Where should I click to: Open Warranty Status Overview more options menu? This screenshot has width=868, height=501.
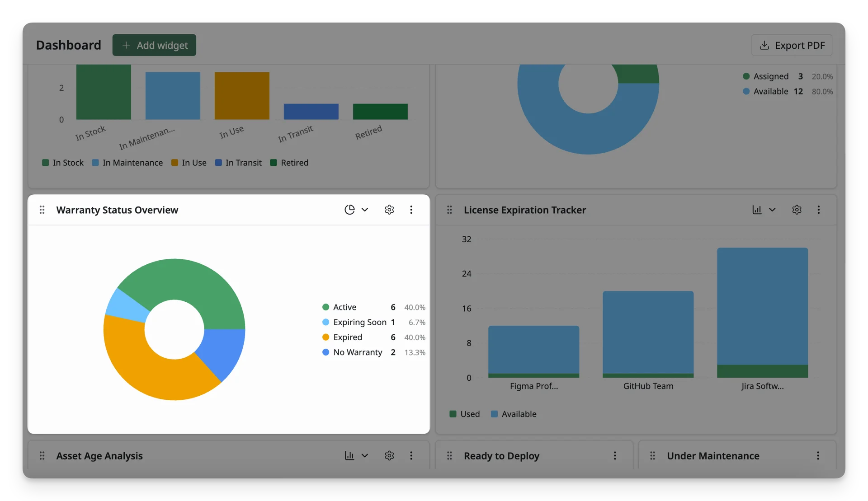[x=411, y=210]
